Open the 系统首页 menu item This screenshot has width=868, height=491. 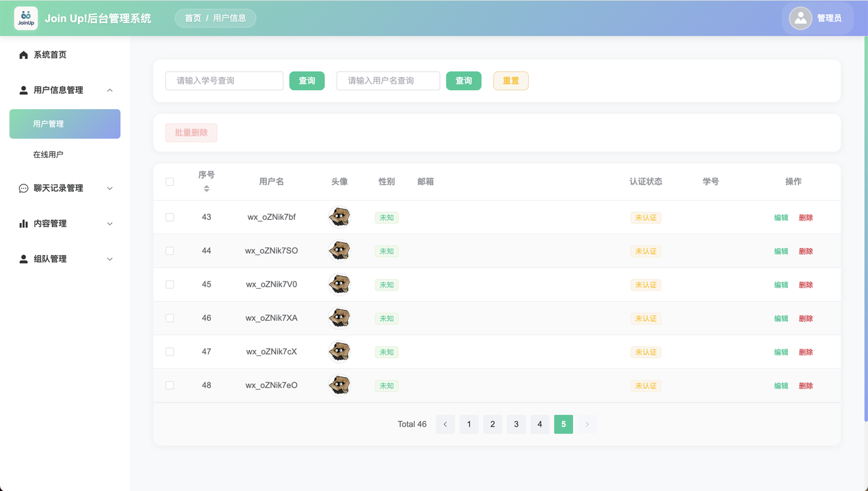[x=65, y=55]
